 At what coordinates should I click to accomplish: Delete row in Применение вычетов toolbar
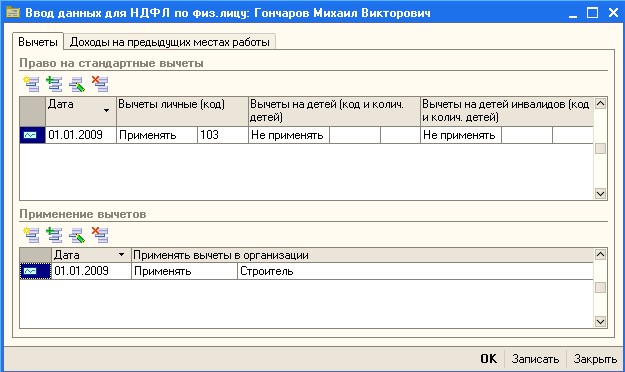[x=100, y=235]
